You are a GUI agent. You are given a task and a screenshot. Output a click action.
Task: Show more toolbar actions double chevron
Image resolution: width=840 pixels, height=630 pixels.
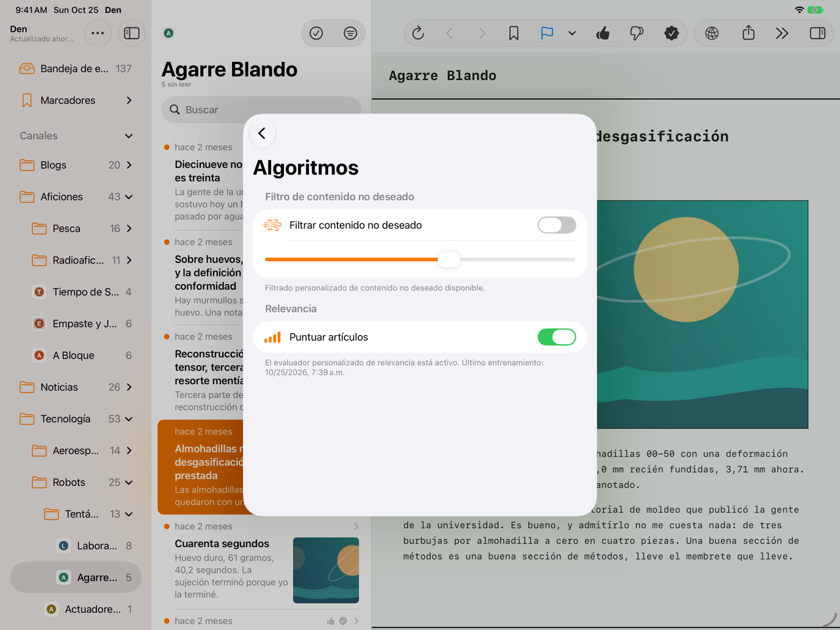(x=782, y=34)
